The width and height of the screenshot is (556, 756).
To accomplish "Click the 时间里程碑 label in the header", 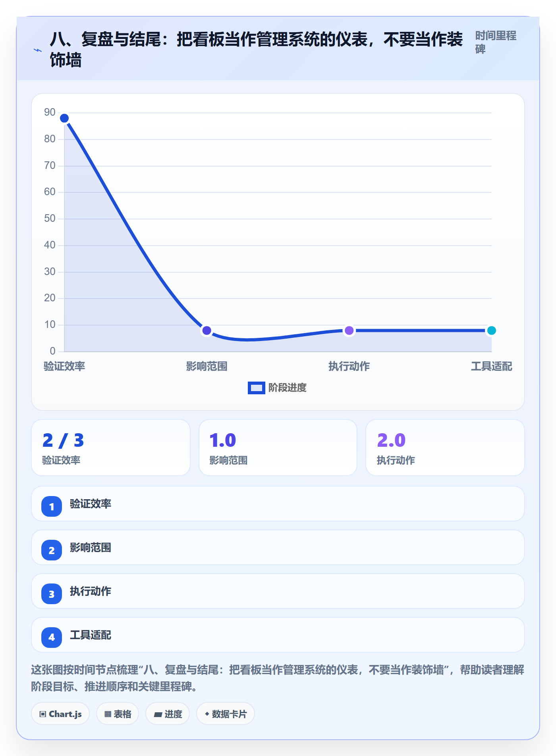I will (496, 42).
